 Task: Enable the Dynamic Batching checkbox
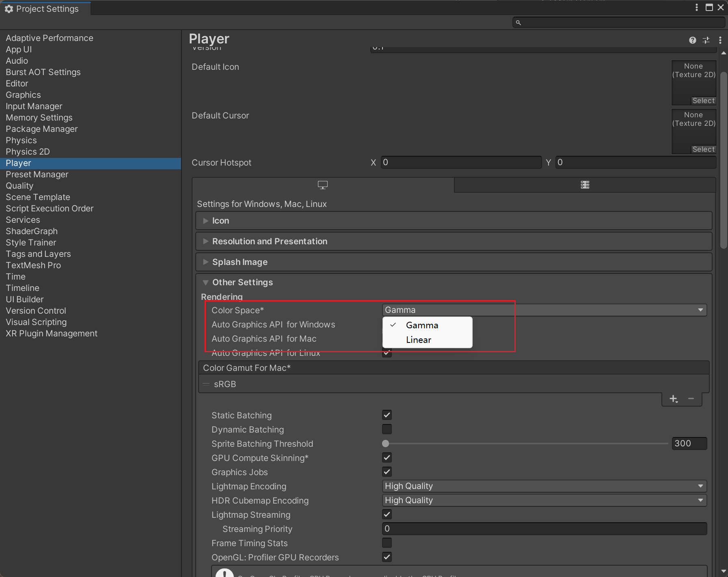(x=387, y=429)
